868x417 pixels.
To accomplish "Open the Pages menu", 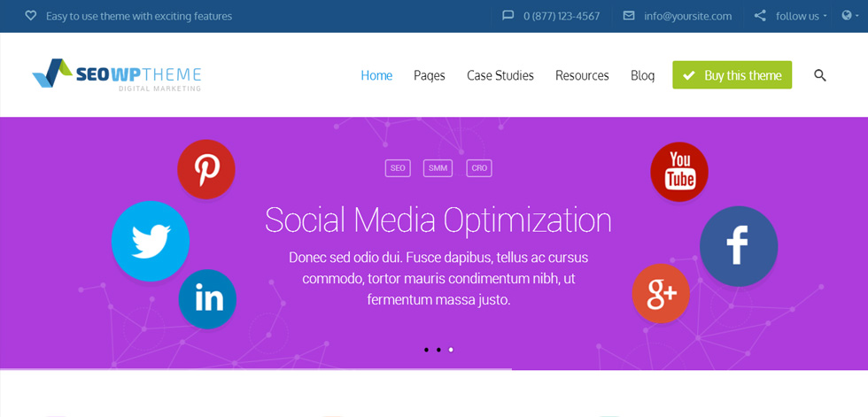I will [429, 76].
